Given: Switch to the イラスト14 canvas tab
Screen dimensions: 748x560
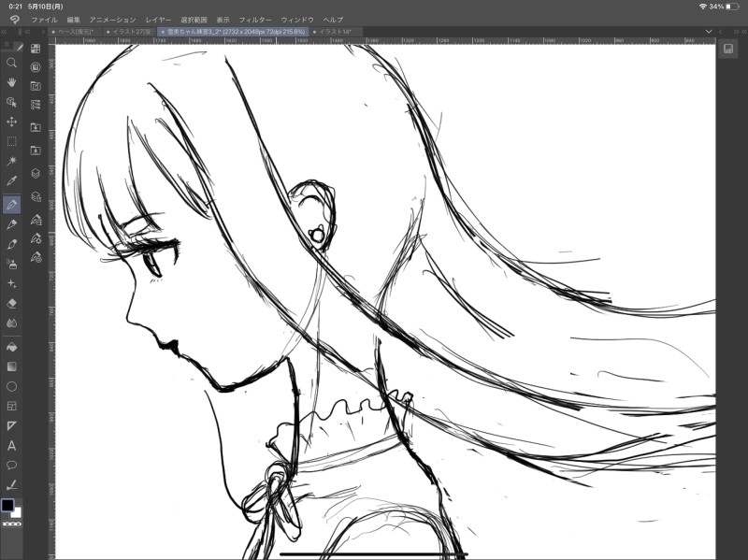Looking at the screenshot, I should [335, 32].
